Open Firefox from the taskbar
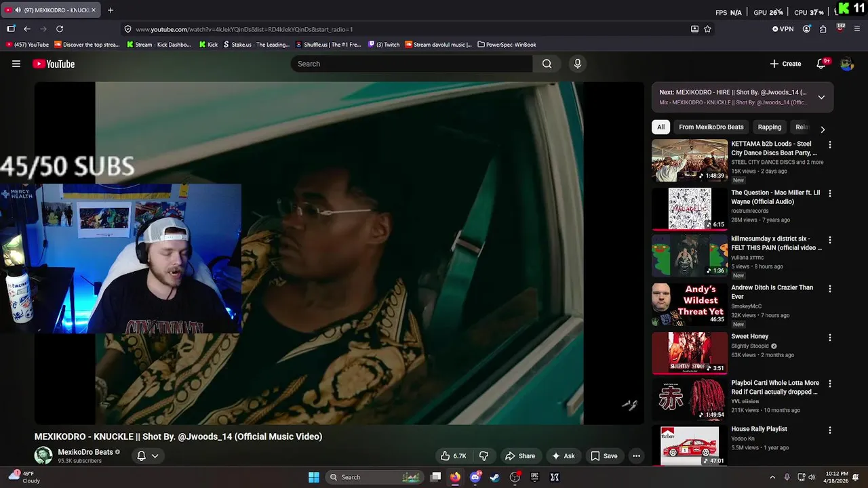The height and width of the screenshot is (488, 868). click(455, 477)
